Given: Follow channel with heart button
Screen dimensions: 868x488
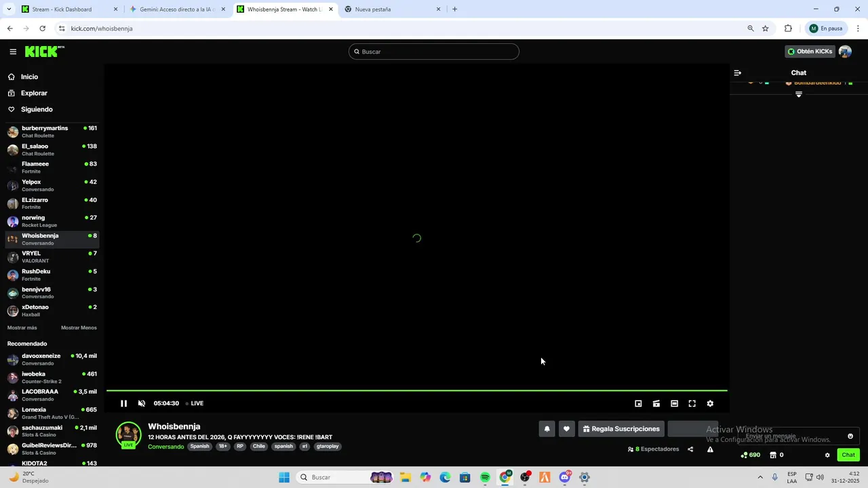Looking at the screenshot, I should click(566, 429).
